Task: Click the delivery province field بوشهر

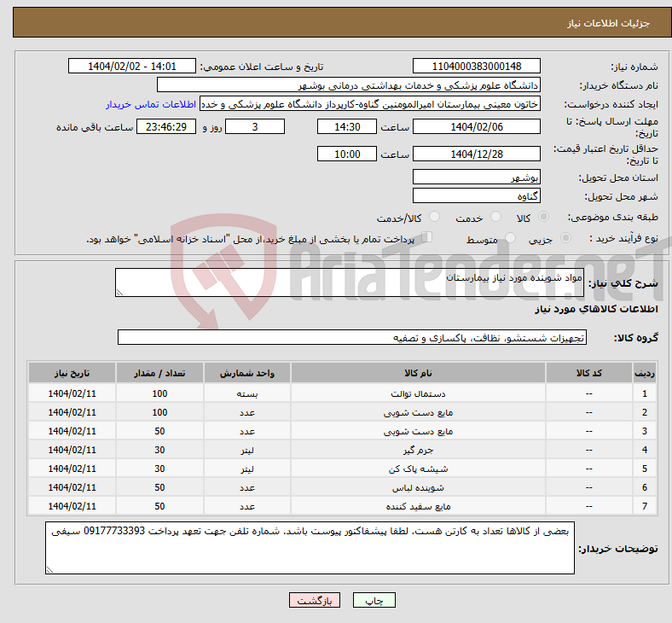Action: click(x=476, y=177)
